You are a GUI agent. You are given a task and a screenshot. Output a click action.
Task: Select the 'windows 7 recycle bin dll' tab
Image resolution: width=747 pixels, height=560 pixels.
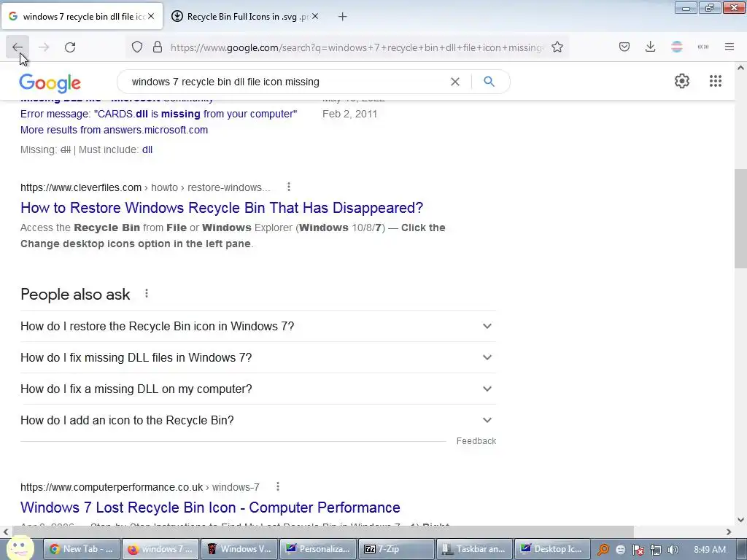coord(82,17)
